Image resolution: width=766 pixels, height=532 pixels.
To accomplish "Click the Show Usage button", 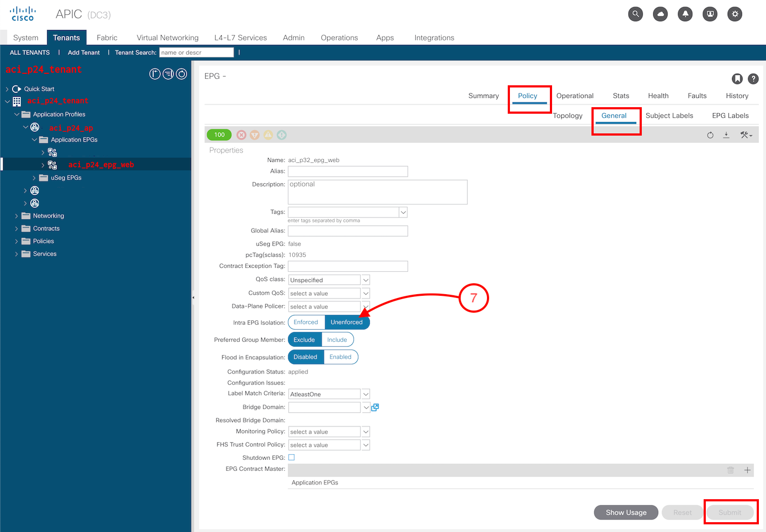I will (626, 512).
